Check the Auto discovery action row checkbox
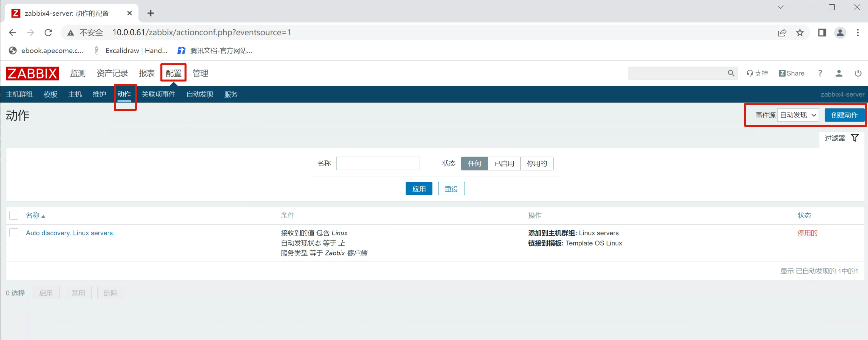868x340 pixels. 14,232
